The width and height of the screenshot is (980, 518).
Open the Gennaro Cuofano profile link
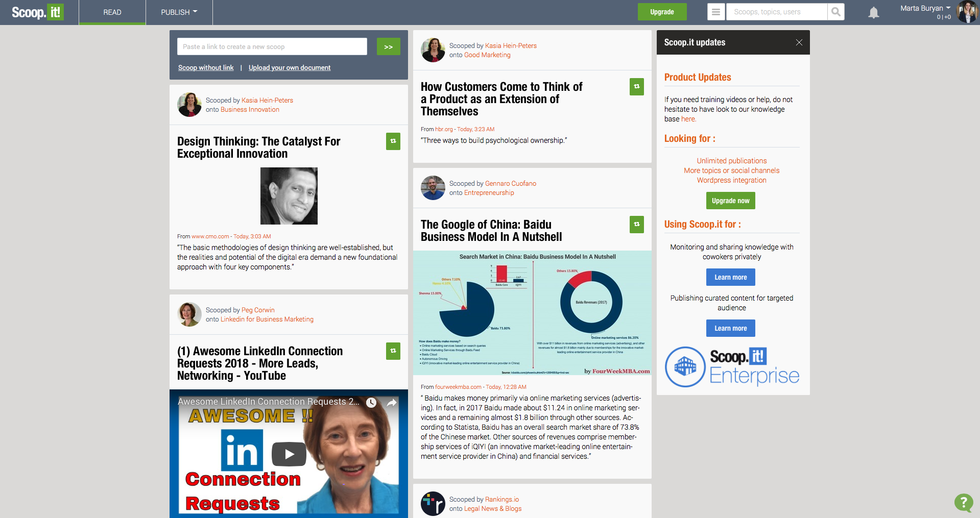coord(511,183)
